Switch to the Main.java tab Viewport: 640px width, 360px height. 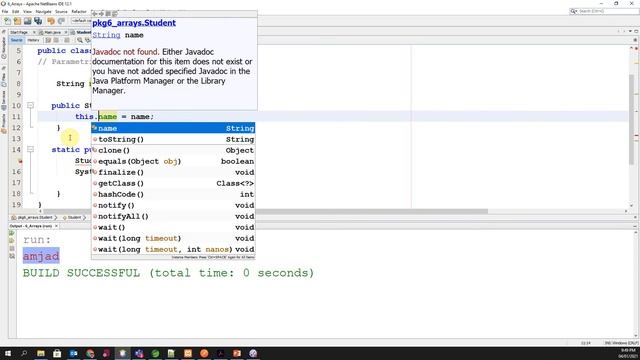click(x=52, y=32)
